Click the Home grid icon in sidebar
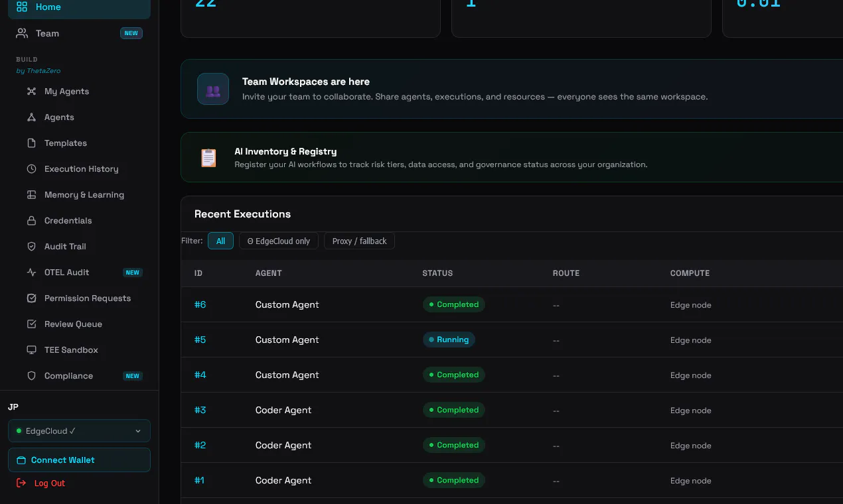The image size is (843, 504). pos(22,7)
